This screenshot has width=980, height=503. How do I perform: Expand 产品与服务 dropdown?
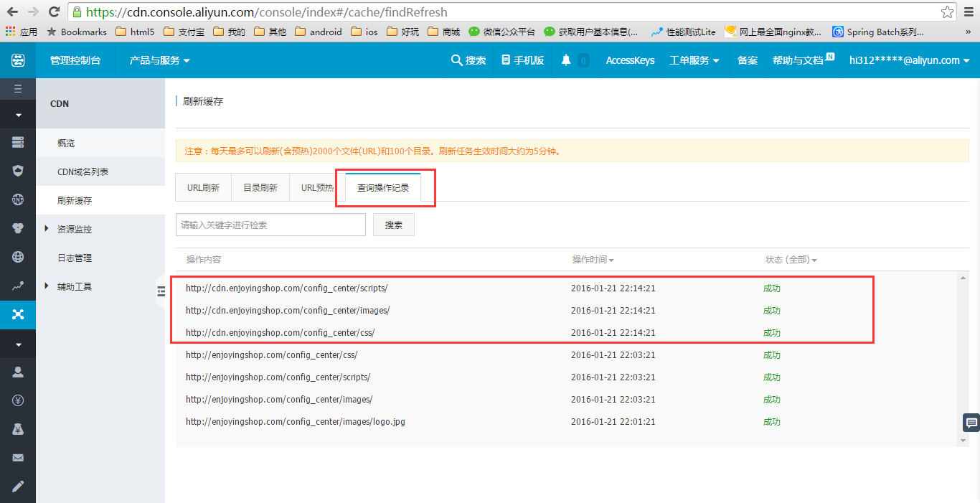tap(159, 60)
